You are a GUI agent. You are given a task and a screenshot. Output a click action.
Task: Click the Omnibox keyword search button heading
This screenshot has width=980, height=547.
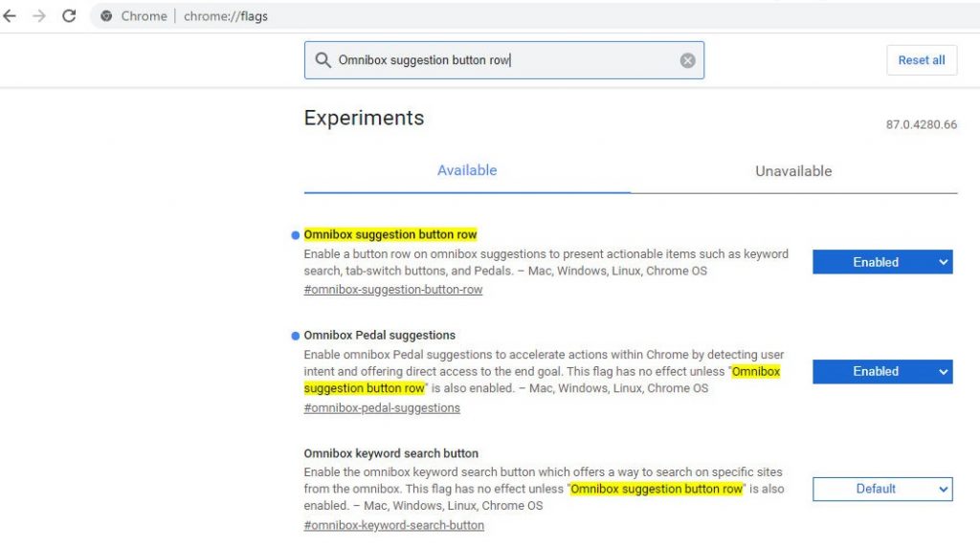tap(391, 453)
